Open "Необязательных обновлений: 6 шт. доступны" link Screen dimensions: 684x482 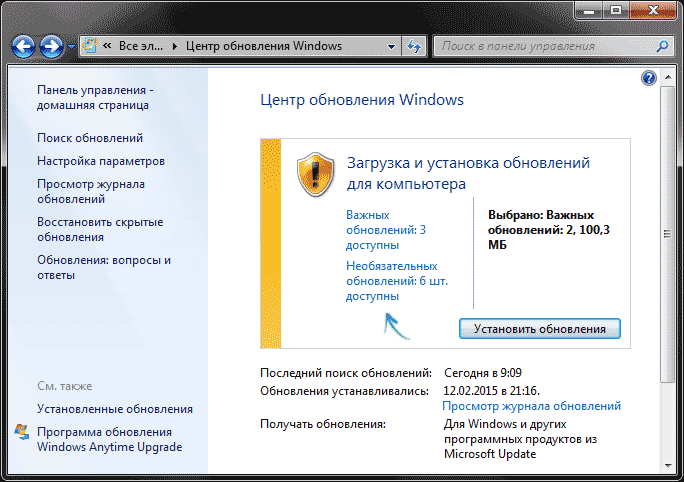coord(397,281)
